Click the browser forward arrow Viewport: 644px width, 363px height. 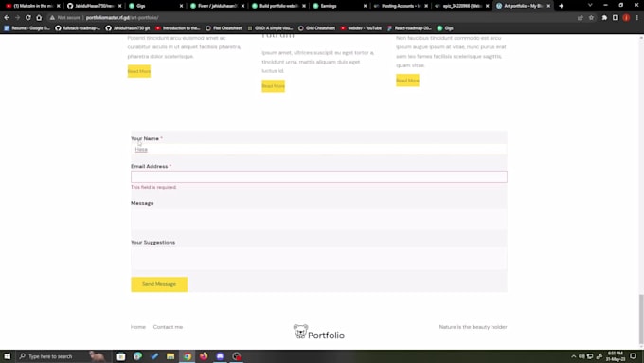(17, 18)
